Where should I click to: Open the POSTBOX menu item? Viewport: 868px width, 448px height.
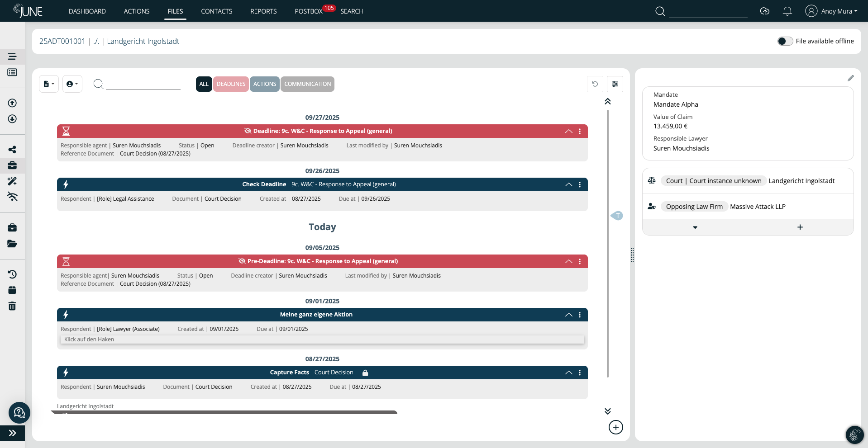tap(308, 11)
